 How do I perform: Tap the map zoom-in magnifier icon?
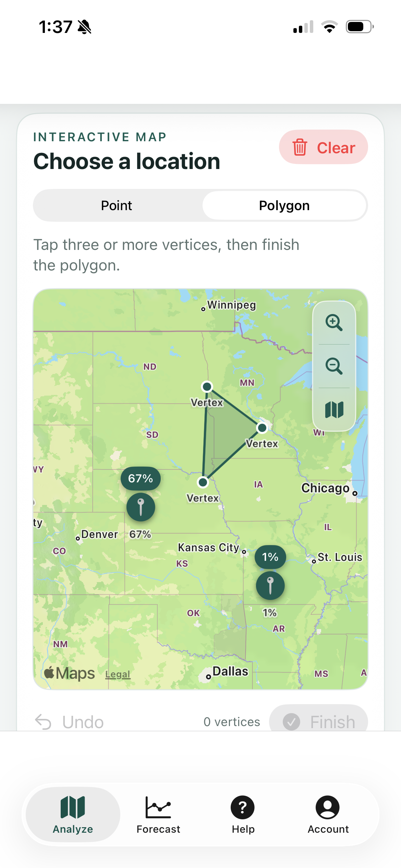click(x=334, y=323)
